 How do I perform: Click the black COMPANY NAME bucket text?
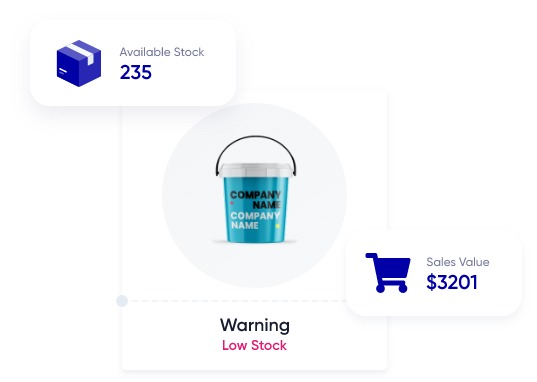point(255,200)
